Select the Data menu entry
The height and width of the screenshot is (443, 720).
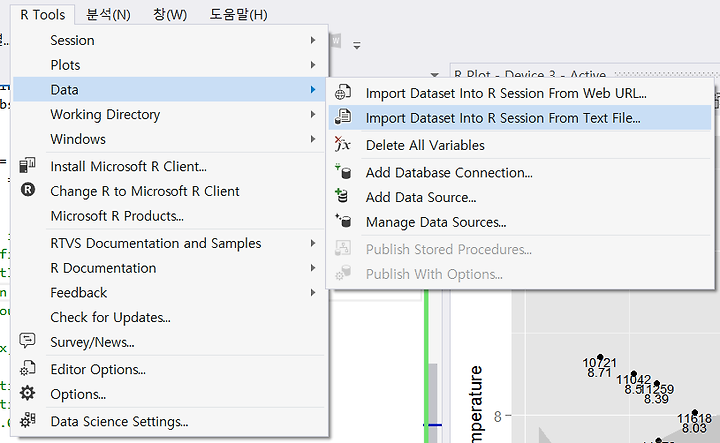(171, 90)
